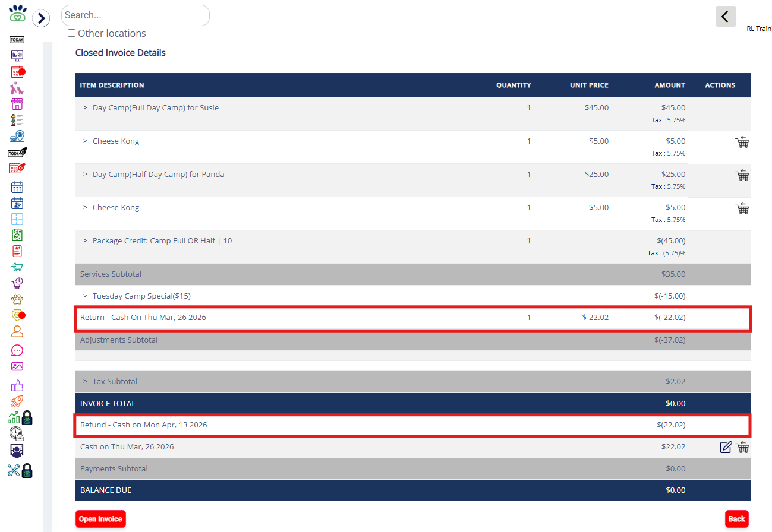772x532 pixels.
Task: Click the magenta image gallery icon
Action: point(17,366)
